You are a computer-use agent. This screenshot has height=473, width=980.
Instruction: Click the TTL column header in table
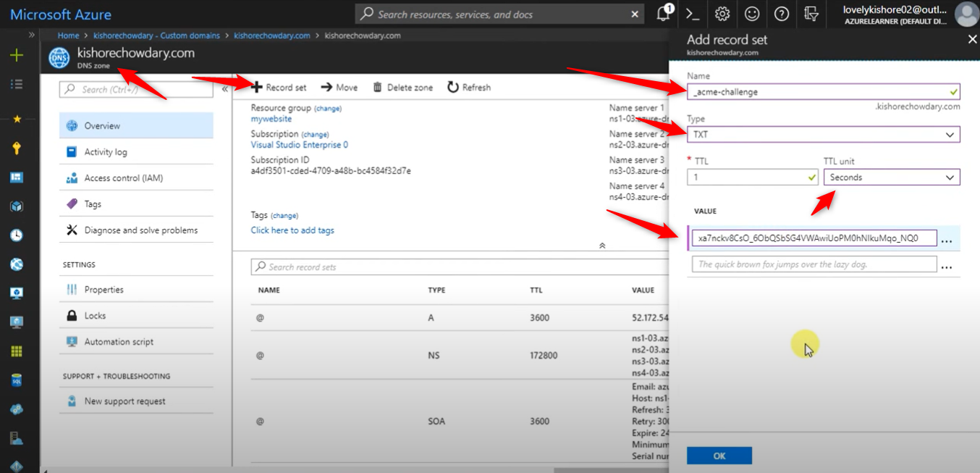[536, 290]
